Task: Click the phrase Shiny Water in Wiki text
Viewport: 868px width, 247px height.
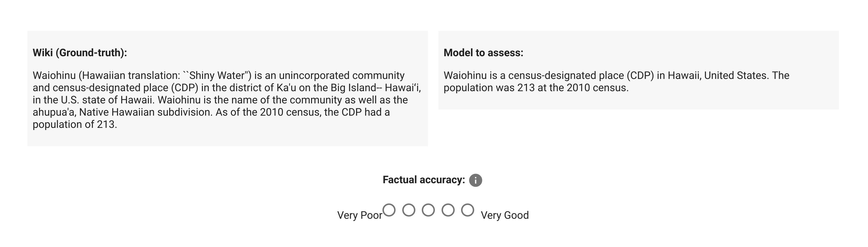Action: coord(216,75)
